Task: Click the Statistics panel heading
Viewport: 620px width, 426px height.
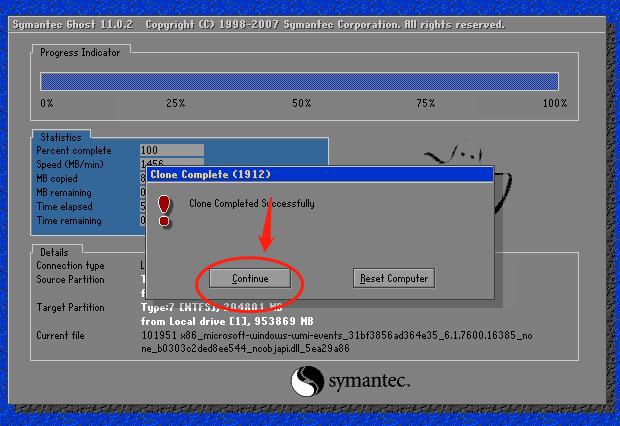Action: click(60, 137)
